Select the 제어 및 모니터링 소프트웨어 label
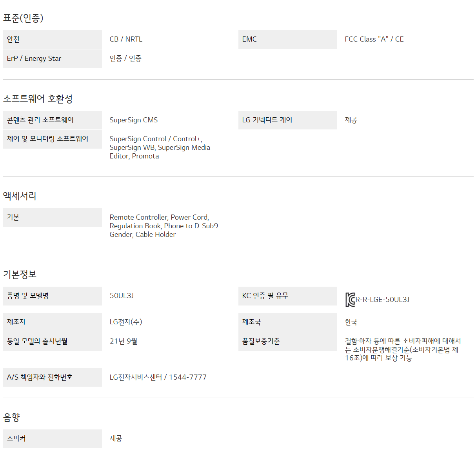 point(47,139)
